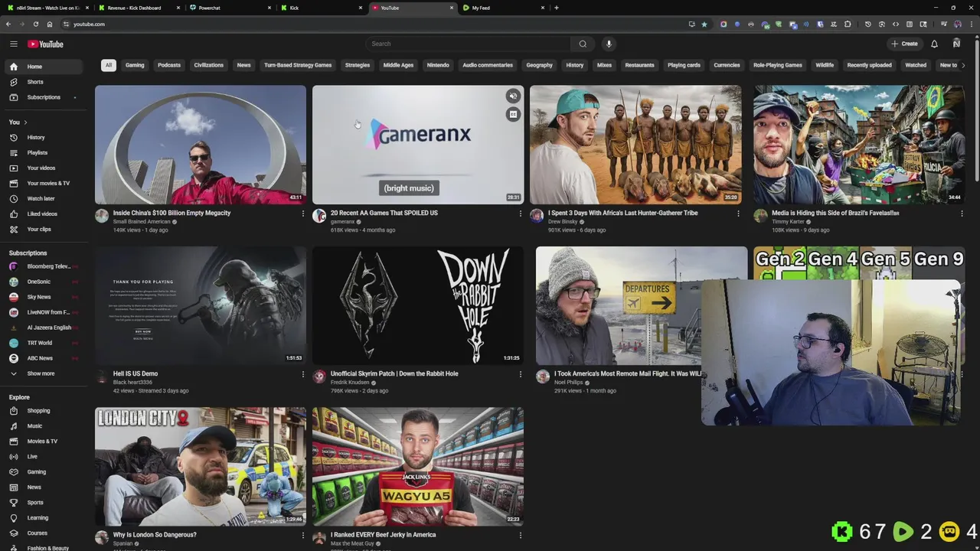This screenshot has height=551, width=980.
Task: Open Live under Explore
Action: point(43,456)
